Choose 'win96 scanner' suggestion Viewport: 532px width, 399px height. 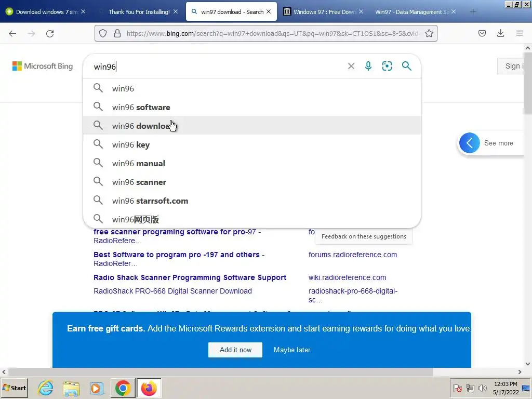[x=252, y=182]
